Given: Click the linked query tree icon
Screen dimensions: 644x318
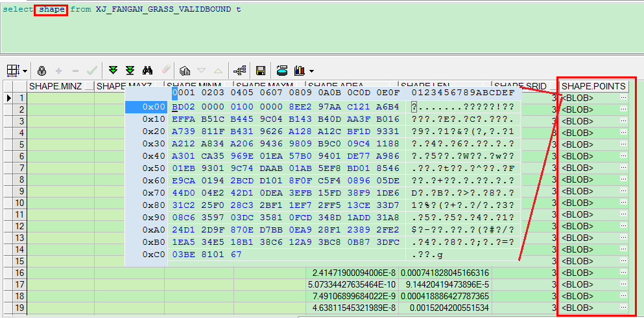Looking at the screenshot, I should point(240,71).
